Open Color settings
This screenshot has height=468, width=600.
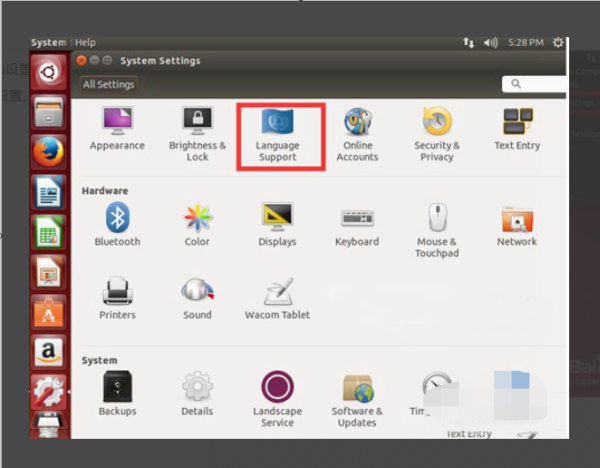pyautogui.click(x=197, y=225)
